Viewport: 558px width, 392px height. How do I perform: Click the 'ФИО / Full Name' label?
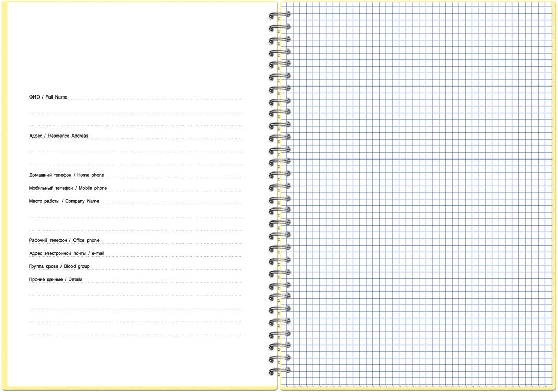48,97
